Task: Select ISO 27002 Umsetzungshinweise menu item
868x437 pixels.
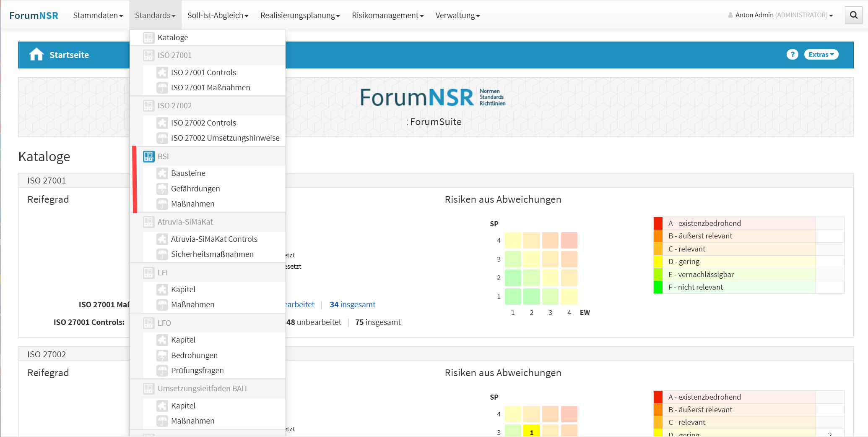Action: coord(225,138)
